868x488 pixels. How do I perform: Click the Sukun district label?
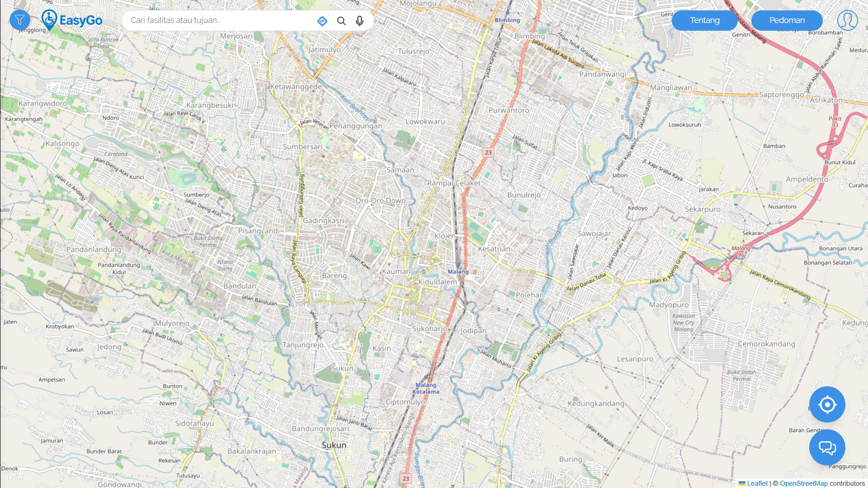[x=334, y=445]
